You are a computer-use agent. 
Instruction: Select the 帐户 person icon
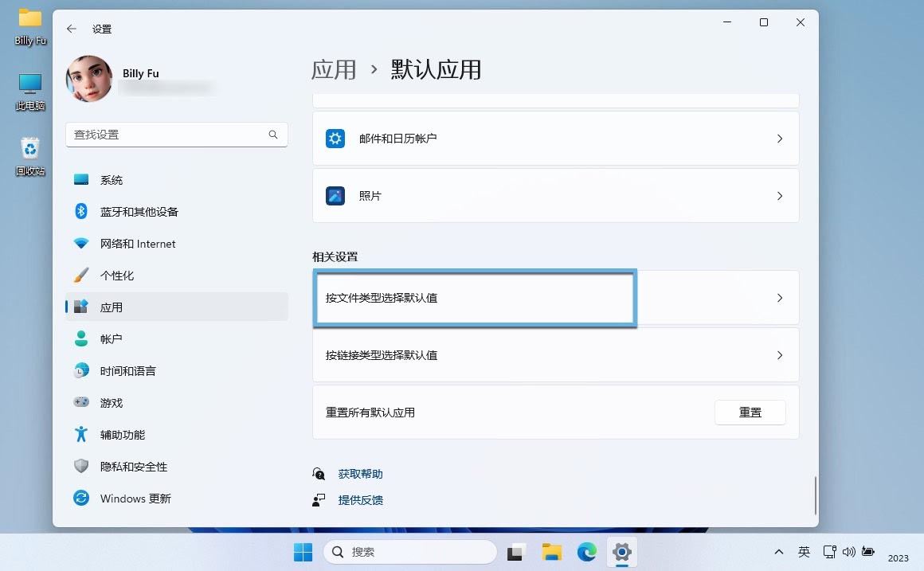click(81, 338)
